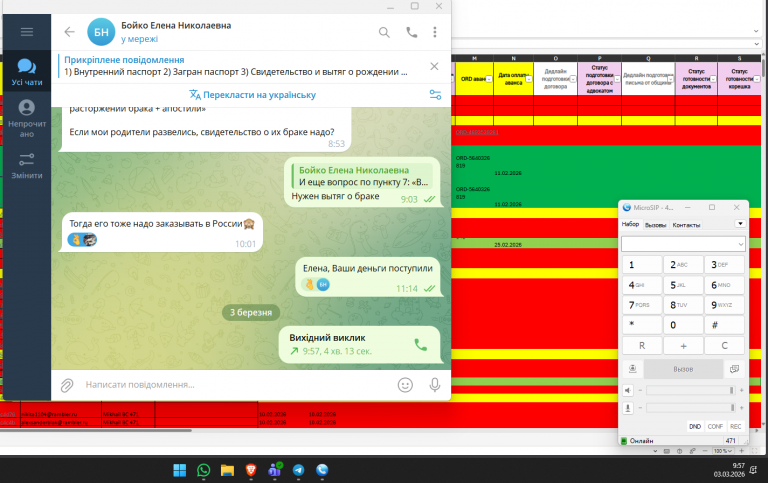Record a voice message with microphone icon

click(x=434, y=385)
